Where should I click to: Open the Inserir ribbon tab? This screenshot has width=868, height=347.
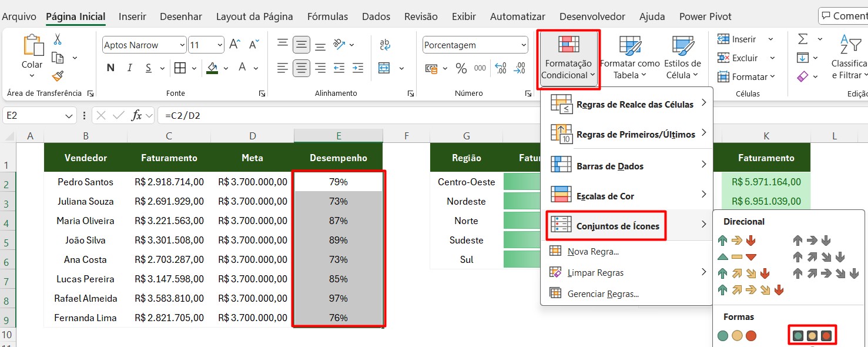tap(132, 16)
